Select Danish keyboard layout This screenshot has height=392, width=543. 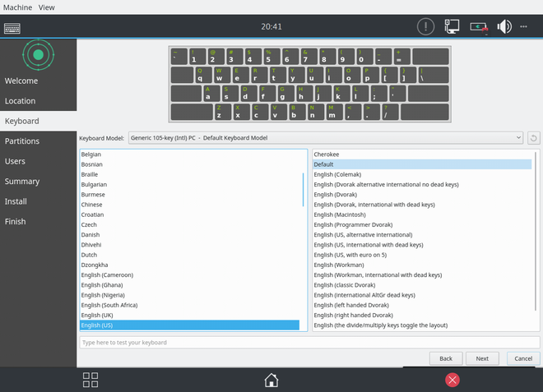(x=92, y=234)
